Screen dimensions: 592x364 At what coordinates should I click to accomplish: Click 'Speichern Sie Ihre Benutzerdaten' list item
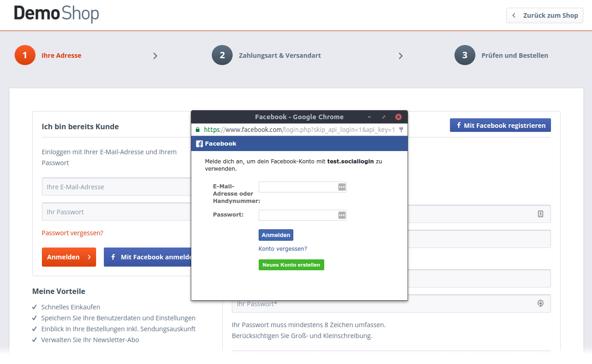pyautogui.click(x=118, y=318)
